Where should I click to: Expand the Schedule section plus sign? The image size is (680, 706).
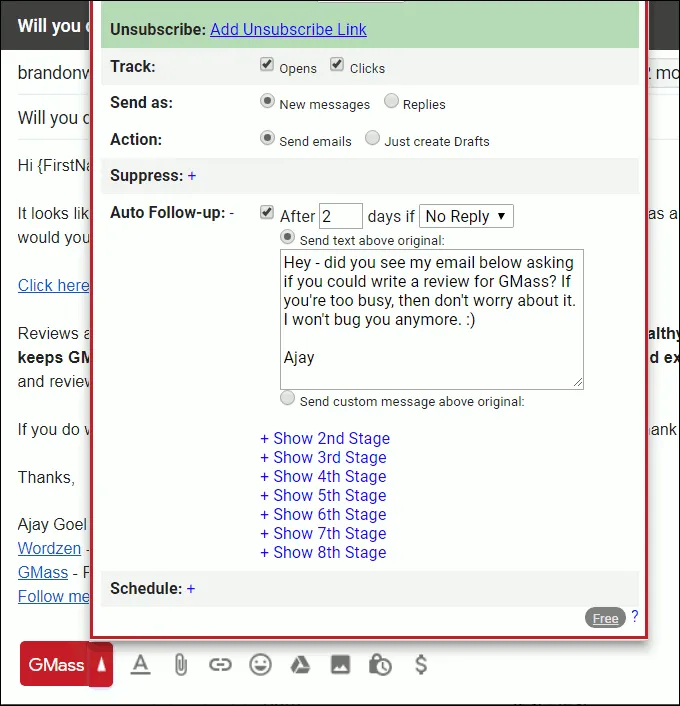pos(191,588)
